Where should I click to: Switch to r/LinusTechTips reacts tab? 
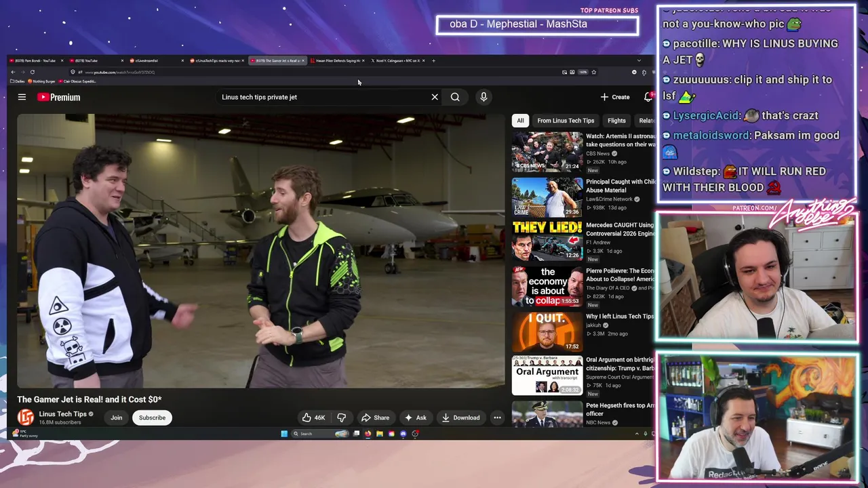216,60
